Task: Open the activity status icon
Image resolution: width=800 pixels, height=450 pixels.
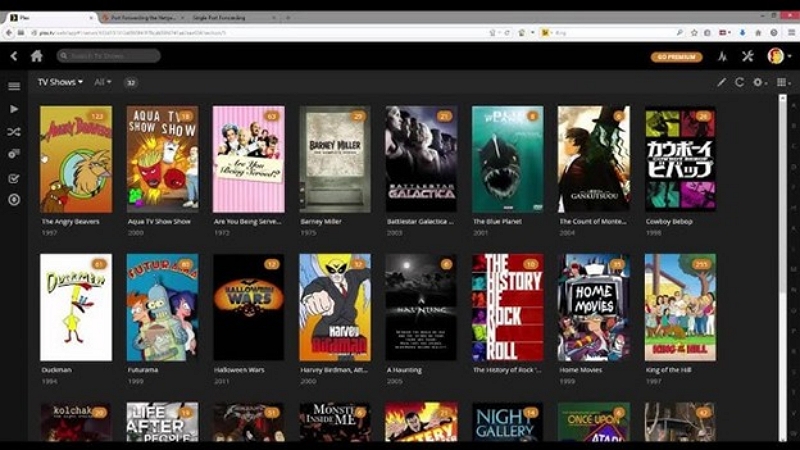Action: coord(721,56)
